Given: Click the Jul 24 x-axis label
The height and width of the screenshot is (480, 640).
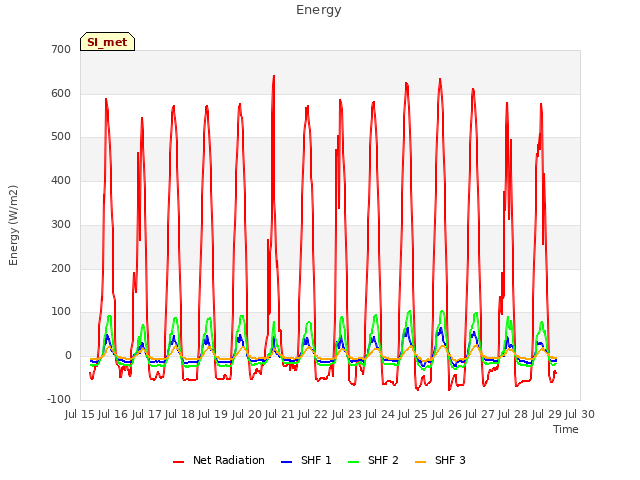Looking at the screenshot, I should tap(380, 415).
